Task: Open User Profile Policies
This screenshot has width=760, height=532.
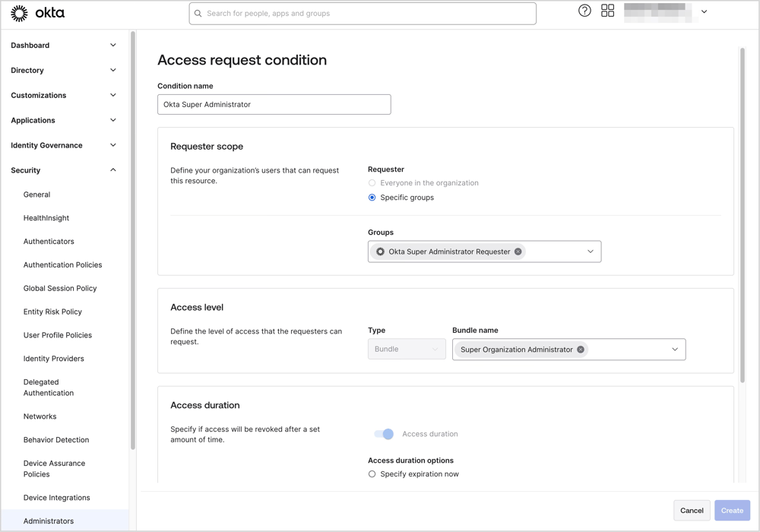Action: [57, 335]
